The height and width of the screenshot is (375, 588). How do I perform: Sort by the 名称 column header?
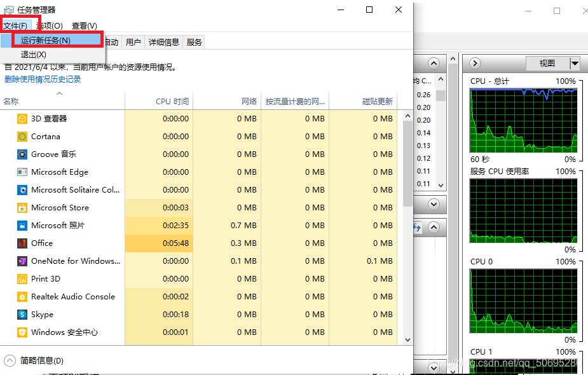(x=62, y=101)
